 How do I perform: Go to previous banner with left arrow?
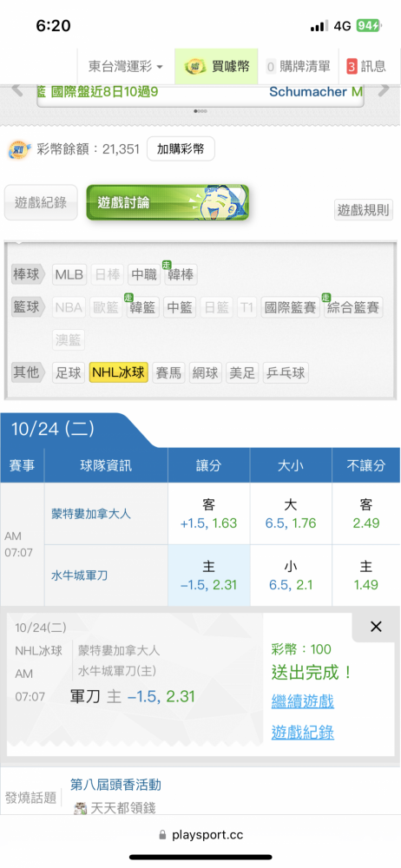point(17,89)
